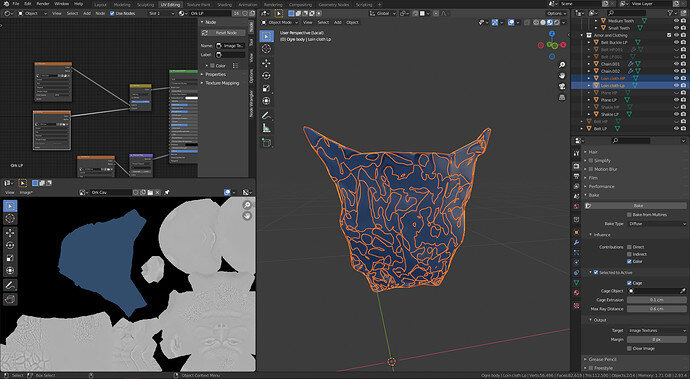Click the pan hand gizmo in 3D viewport
Viewport: 690px width, 379px height.
pos(562,75)
